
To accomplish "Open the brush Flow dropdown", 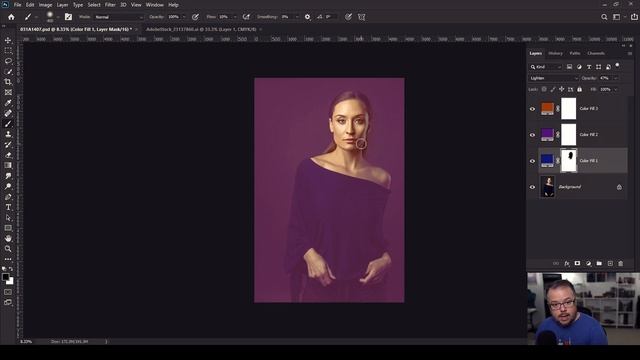I will click(x=235, y=17).
